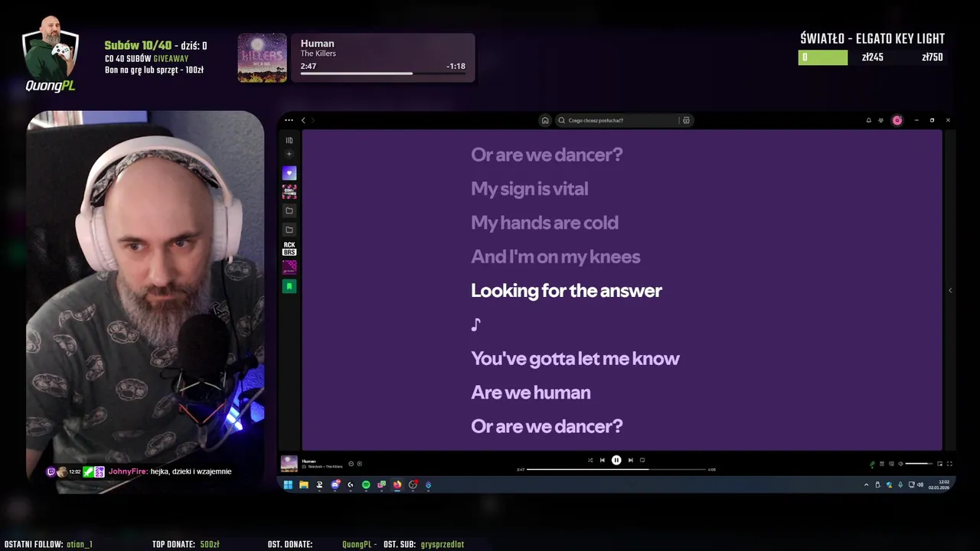The height and width of the screenshot is (551, 980).
Task: Click the QuongPL channel logo
Action: coord(51,54)
